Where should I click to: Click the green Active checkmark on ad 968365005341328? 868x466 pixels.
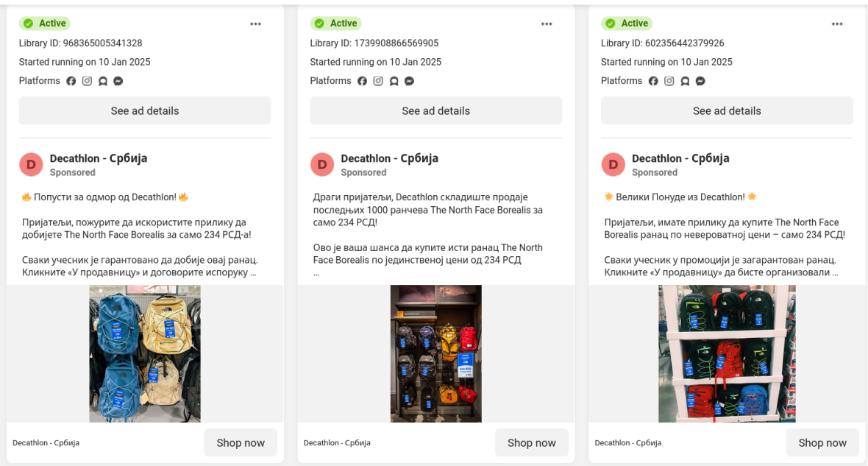[x=28, y=24]
